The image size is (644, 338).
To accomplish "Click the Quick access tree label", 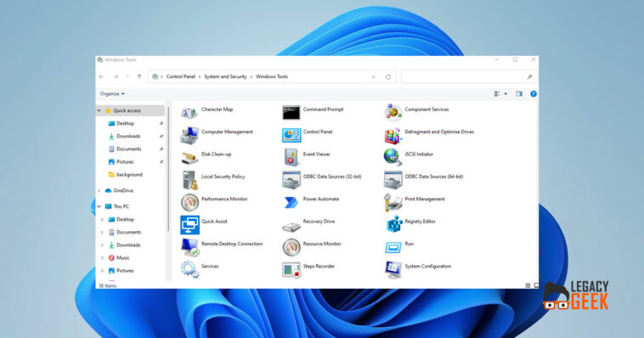I will (127, 110).
